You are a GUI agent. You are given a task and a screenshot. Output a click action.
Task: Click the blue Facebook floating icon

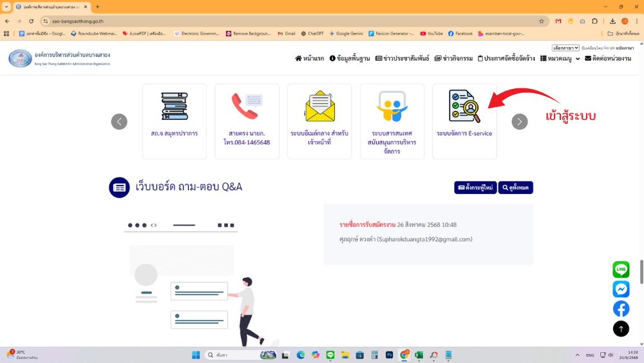[x=621, y=309]
